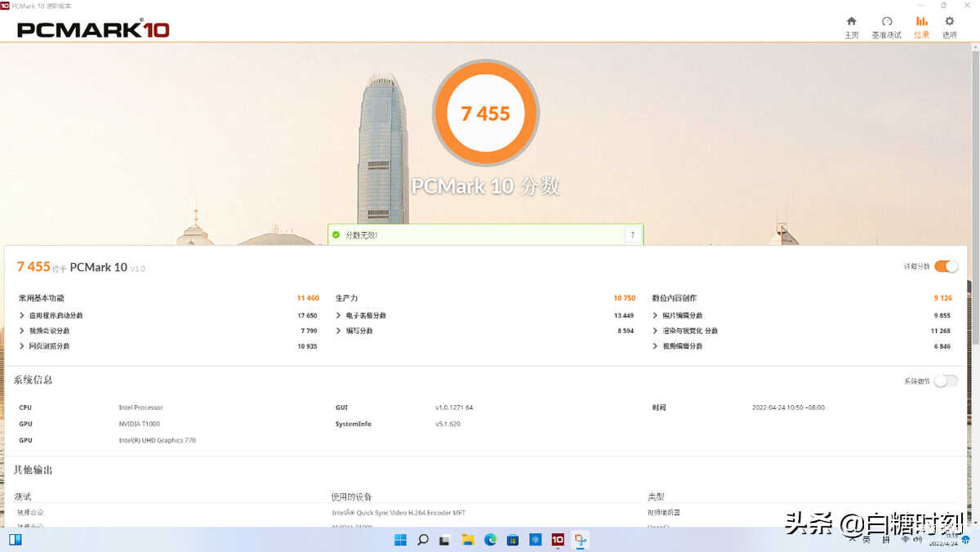Click the 使用的设备 column header
This screenshot has width=980, height=552.
pyautogui.click(x=351, y=496)
